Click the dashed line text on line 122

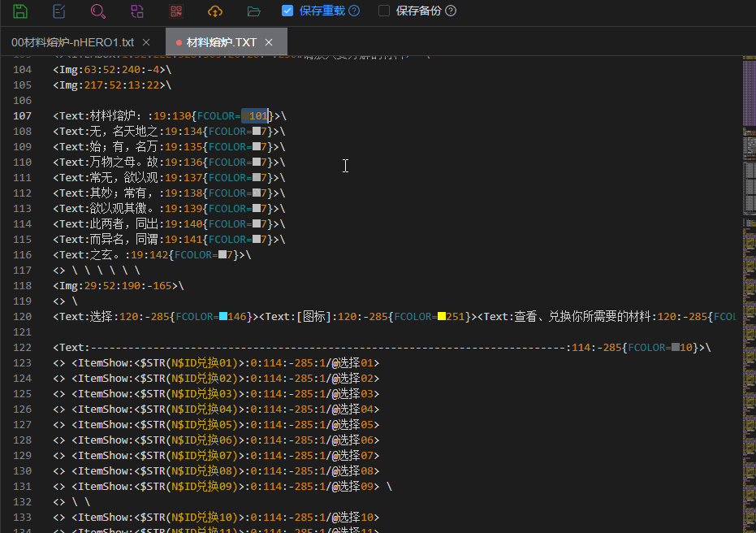pyautogui.click(x=328, y=347)
